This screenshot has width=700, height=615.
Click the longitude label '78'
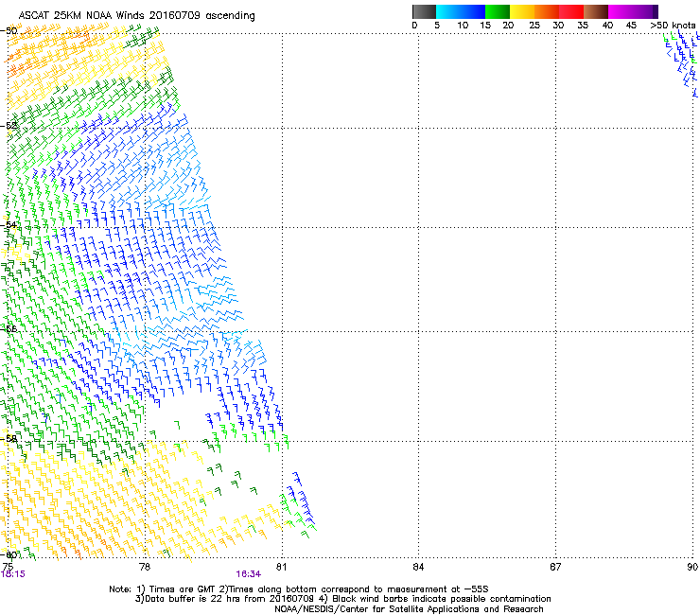click(145, 567)
